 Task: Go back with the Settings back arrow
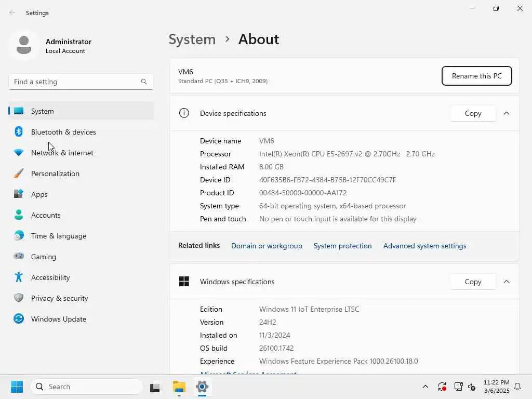pos(12,12)
